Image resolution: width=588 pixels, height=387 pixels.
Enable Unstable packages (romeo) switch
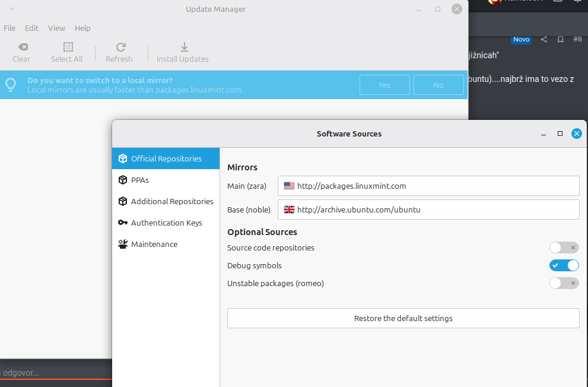pyautogui.click(x=563, y=284)
